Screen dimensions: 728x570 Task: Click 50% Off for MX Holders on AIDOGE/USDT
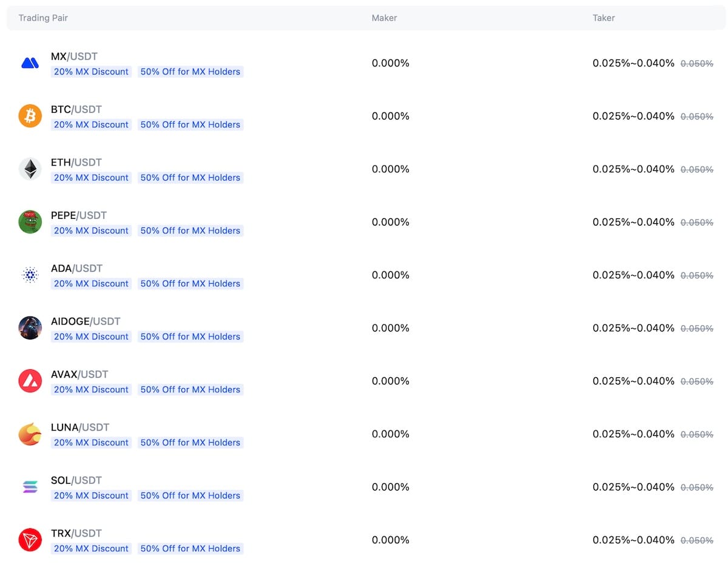[x=190, y=337]
